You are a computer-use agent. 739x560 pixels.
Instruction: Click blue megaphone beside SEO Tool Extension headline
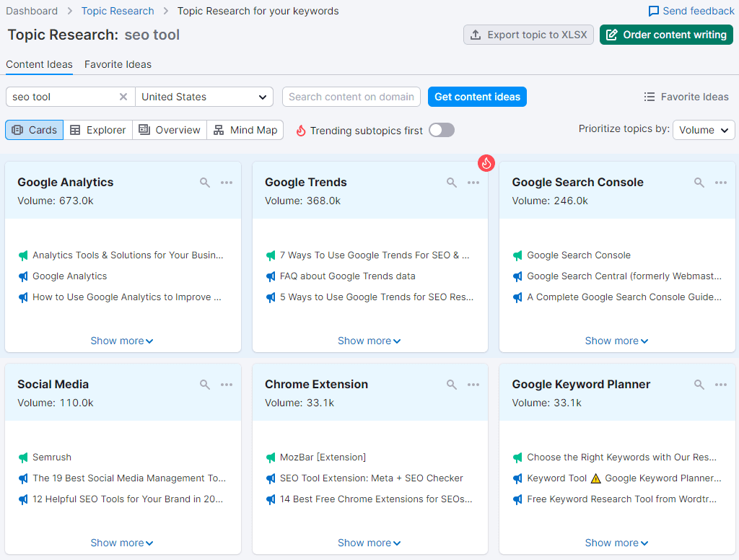coord(271,479)
